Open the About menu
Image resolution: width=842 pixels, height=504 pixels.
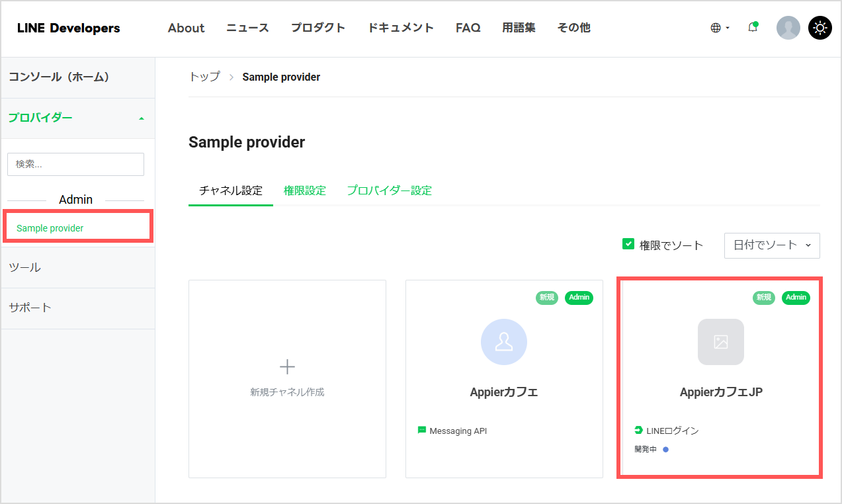[186, 28]
